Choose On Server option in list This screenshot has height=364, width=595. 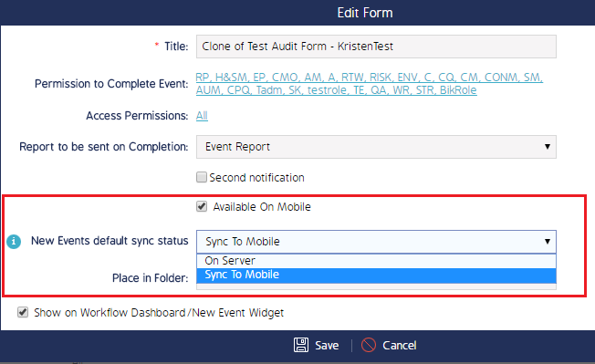(x=376, y=261)
